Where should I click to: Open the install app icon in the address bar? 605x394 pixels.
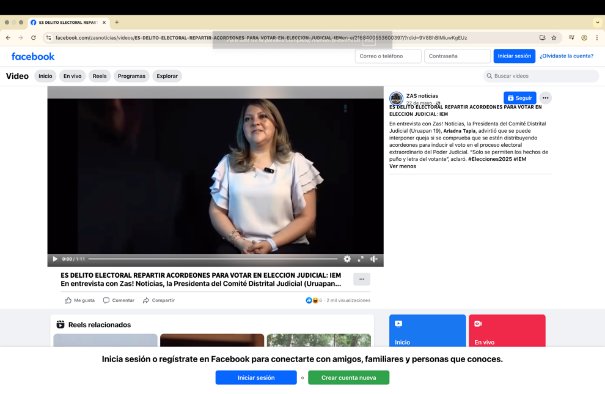(542, 38)
